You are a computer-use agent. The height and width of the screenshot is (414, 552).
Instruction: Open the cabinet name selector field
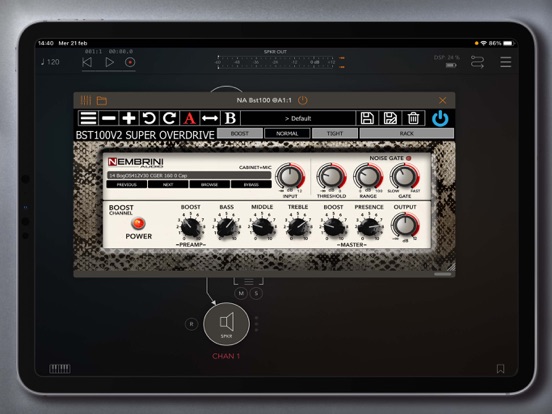coord(189,175)
